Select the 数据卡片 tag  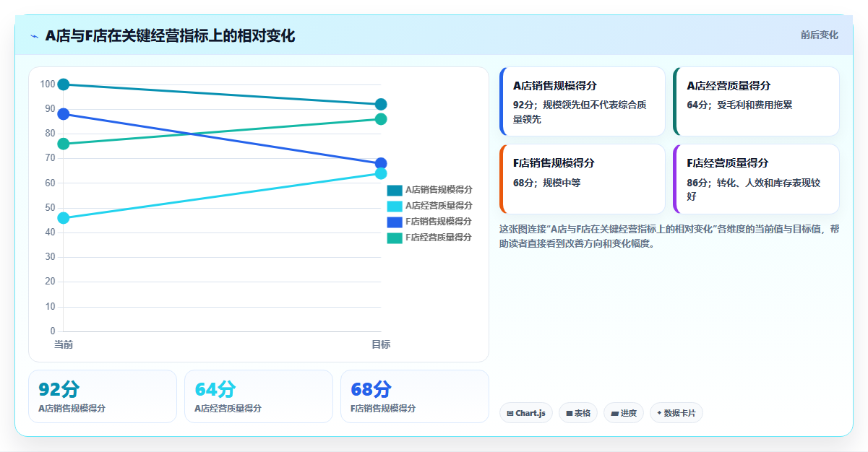(676, 413)
